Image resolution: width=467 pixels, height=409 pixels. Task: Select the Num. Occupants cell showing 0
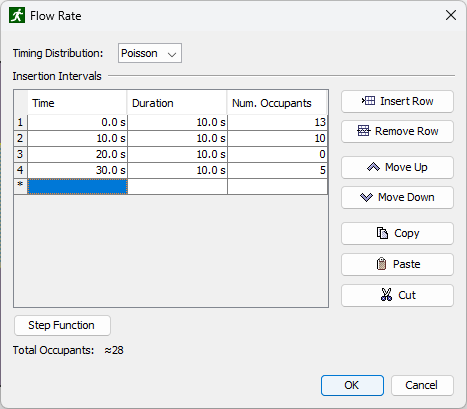coord(277,154)
